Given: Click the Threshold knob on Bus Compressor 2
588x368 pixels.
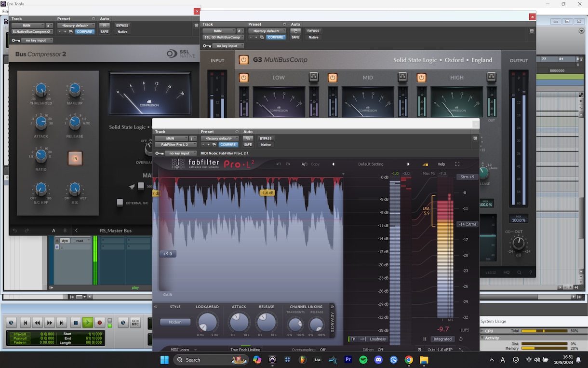Looking at the screenshot, I should click(41, 89).
